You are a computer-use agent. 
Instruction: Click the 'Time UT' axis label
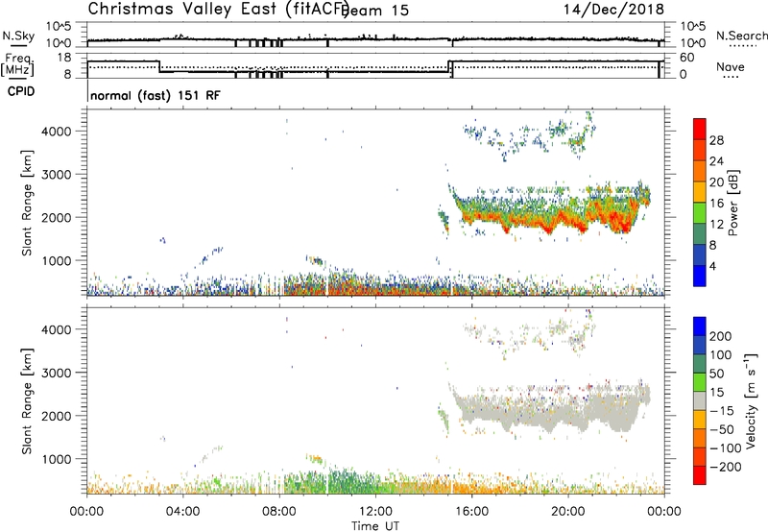point(375,526)
